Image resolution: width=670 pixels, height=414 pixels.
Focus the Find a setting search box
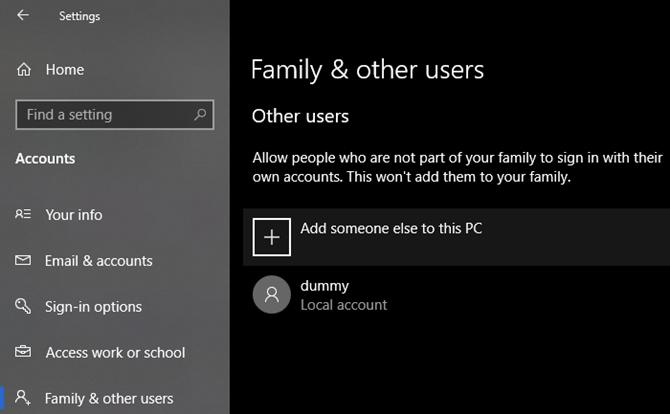pyautogui.click(x=115, y=115)
